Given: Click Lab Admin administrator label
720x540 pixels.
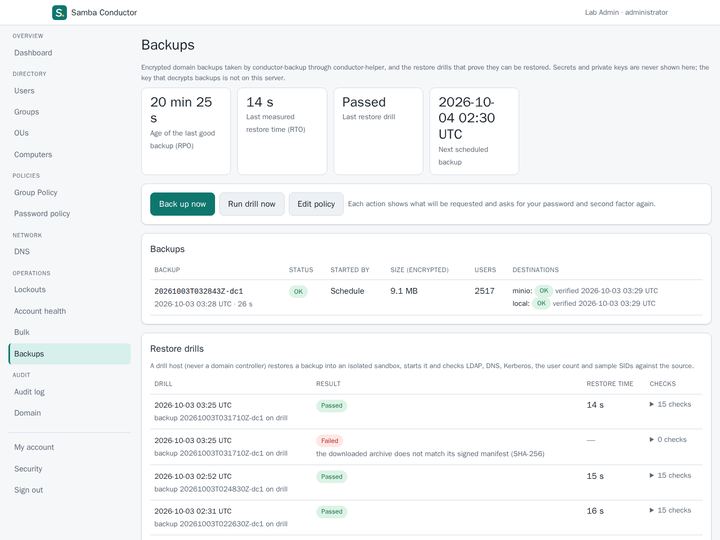Looking at the screenshot, I should [x=626, y=12].
